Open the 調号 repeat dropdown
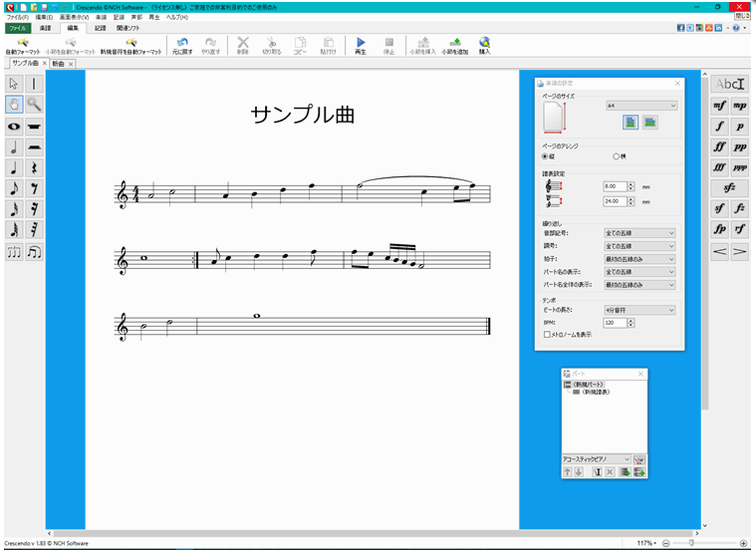The width and height of the screenshot is (756, 555). (639, 246)
